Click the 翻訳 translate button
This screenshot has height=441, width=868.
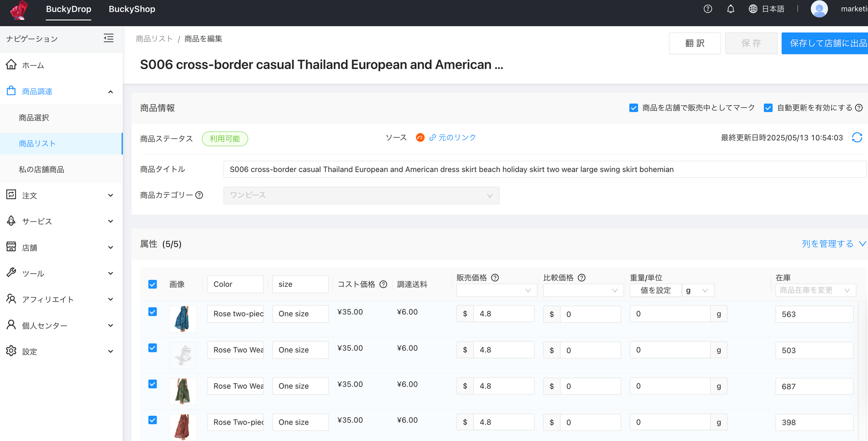(695, 43)
